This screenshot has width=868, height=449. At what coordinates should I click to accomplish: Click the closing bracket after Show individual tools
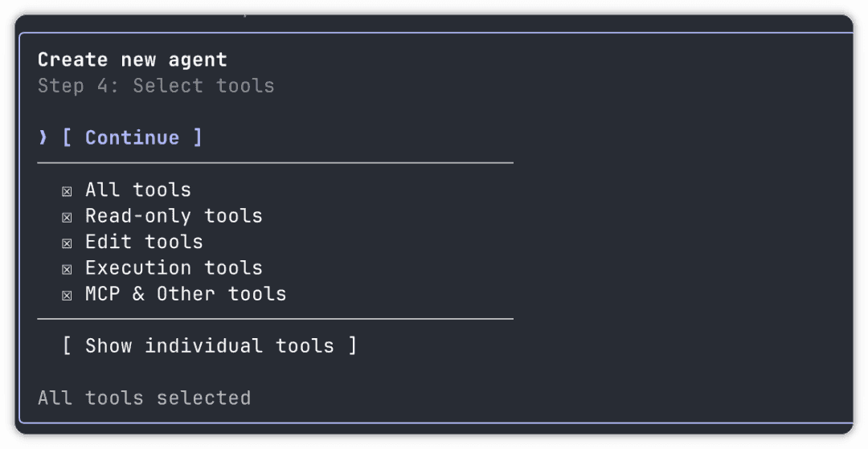point(352,346)
